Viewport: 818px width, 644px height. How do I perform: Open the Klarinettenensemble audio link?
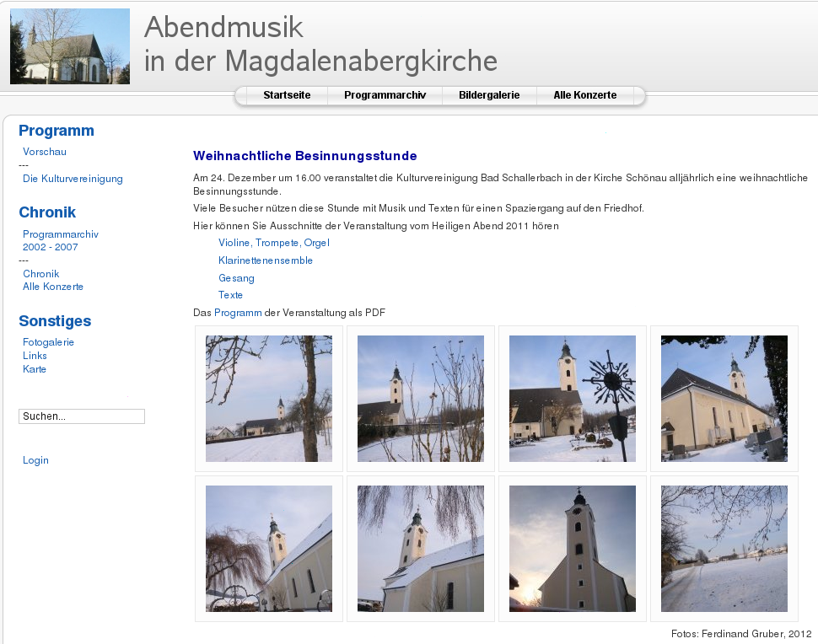(x=266, y=260)
